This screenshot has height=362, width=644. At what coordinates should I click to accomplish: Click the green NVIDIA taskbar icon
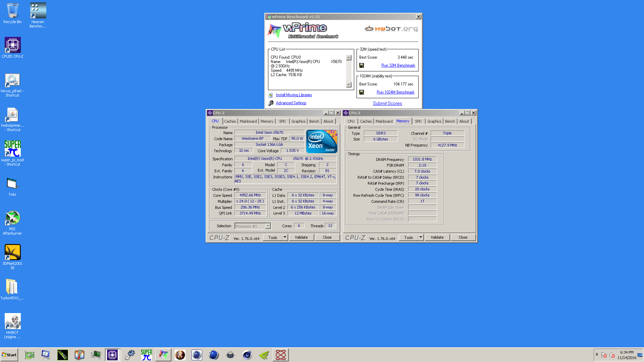(264, 355)
